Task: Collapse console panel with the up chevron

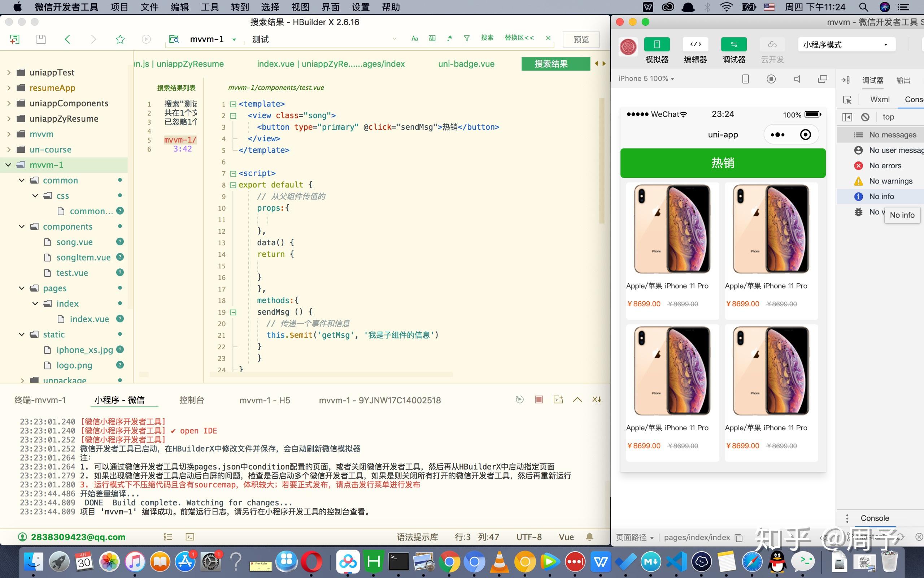Action: click(577, 400)
